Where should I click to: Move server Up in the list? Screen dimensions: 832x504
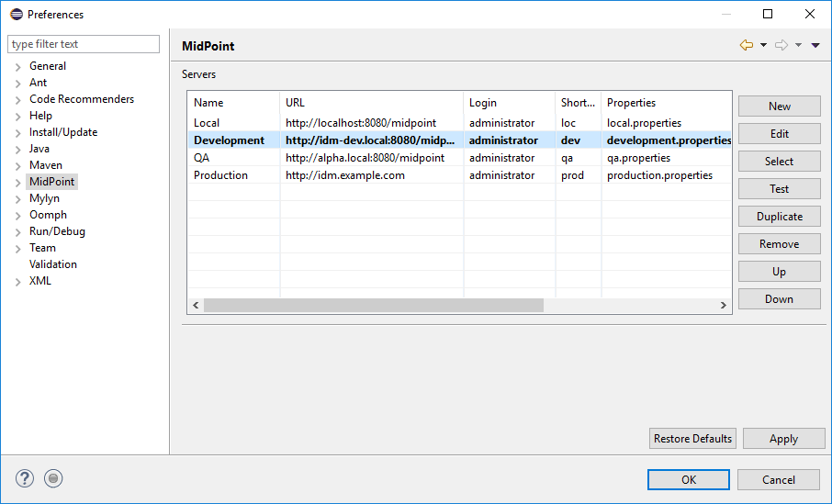tap(780, 272)
